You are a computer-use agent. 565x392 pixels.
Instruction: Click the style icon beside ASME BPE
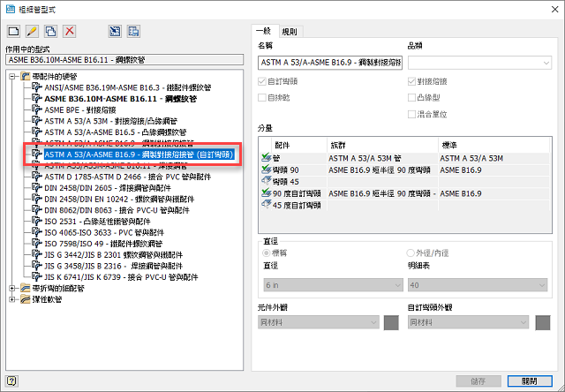(37, 109)
